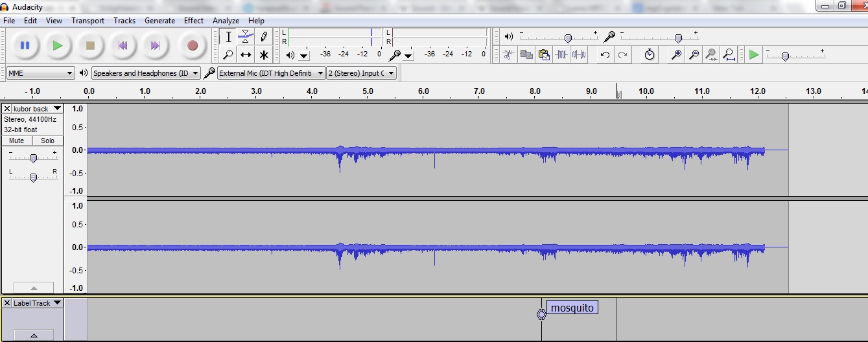Select the Multi-Tool asterisk icon
This screenshot has width=868, height=342.
(x=264, y=55)
